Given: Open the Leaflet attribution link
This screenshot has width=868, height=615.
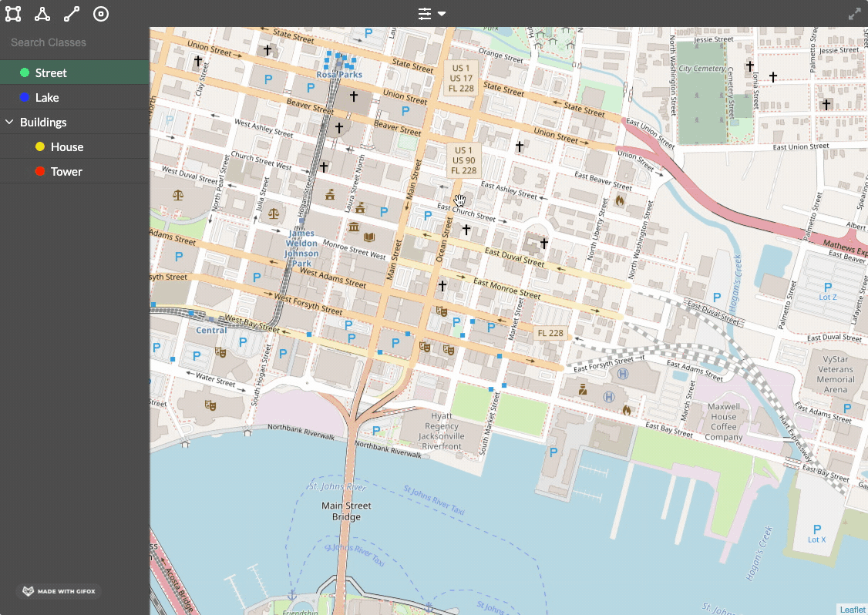Looking at the screenshot, I should coord(853,610).
